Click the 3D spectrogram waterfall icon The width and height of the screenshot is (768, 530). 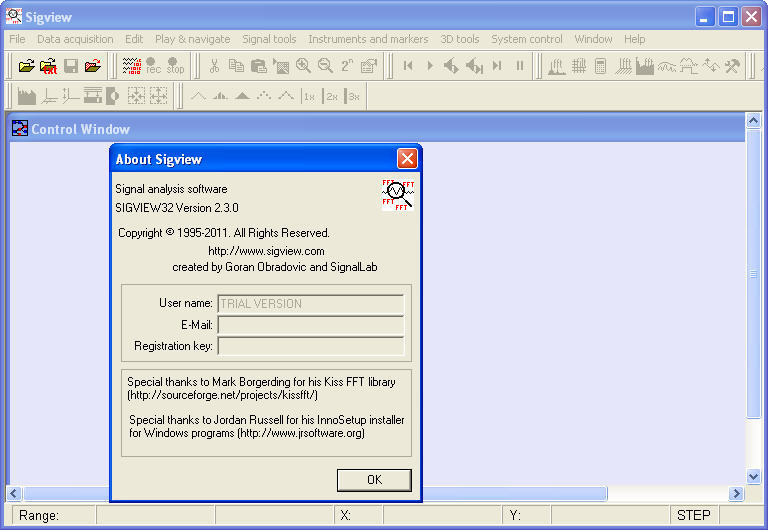(x=623, y=66)
